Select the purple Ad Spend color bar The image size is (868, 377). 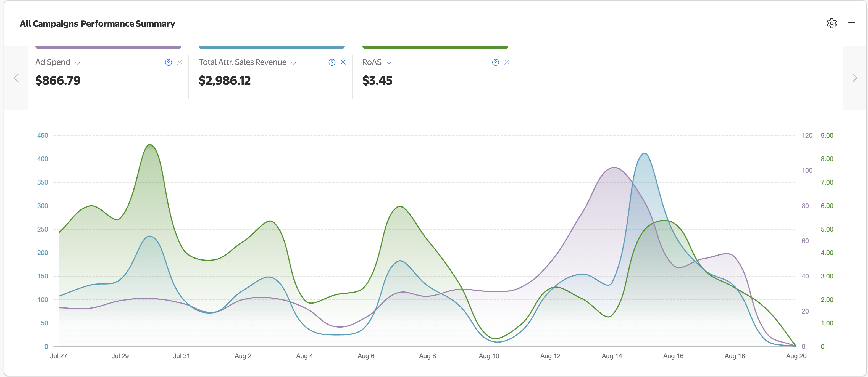[x=108, y=47]
